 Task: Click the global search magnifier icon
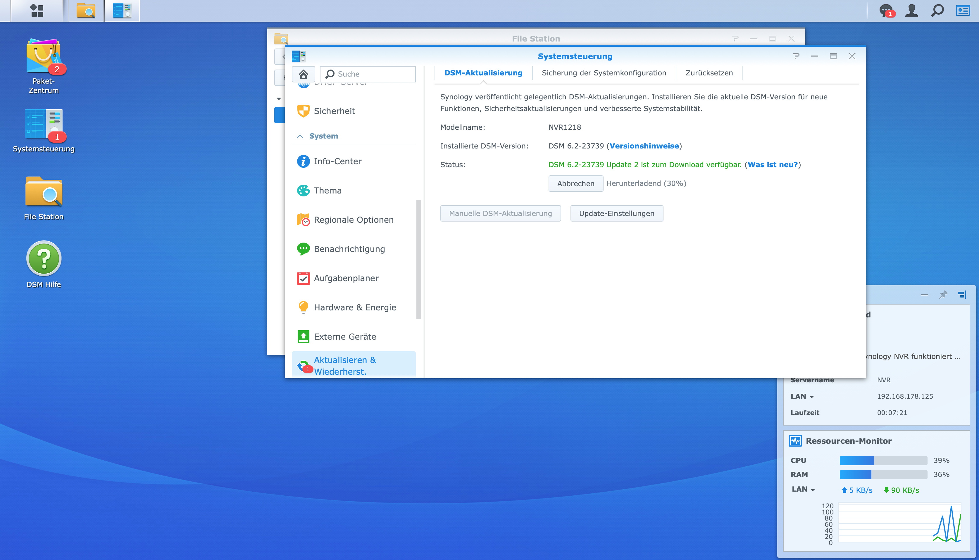(937, 11)
